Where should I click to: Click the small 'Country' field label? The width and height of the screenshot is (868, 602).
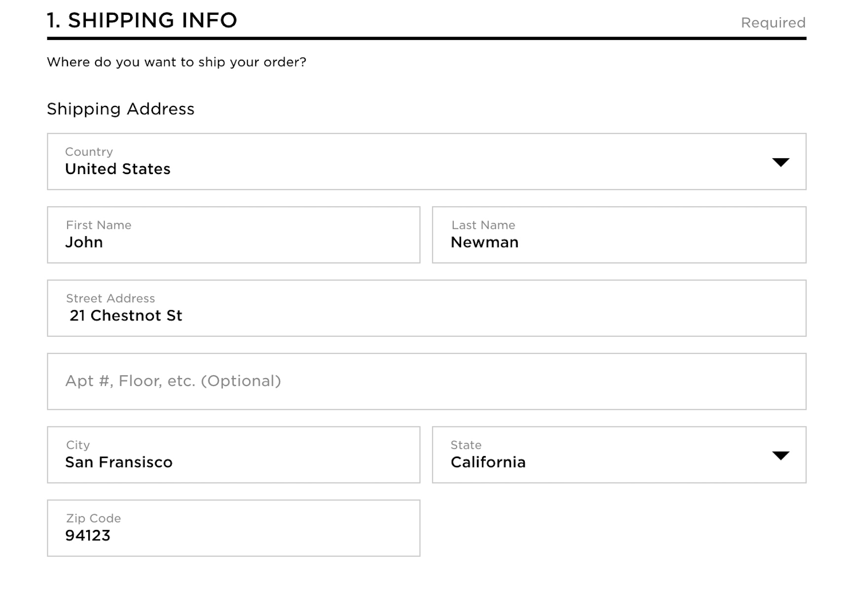point(89,152)
